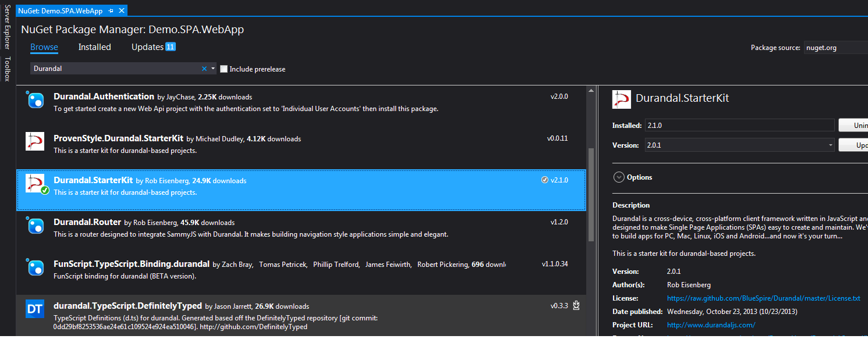The image size is (868, 339).
Task: Click the v2.0.0 version label
Action: click(559, 97)
